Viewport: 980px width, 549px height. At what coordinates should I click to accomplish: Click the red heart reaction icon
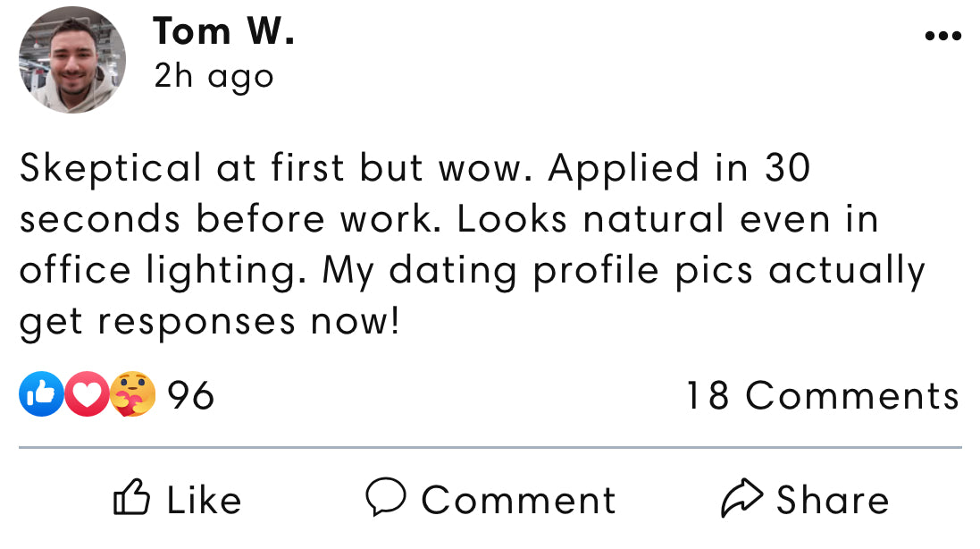pos(87,395)
